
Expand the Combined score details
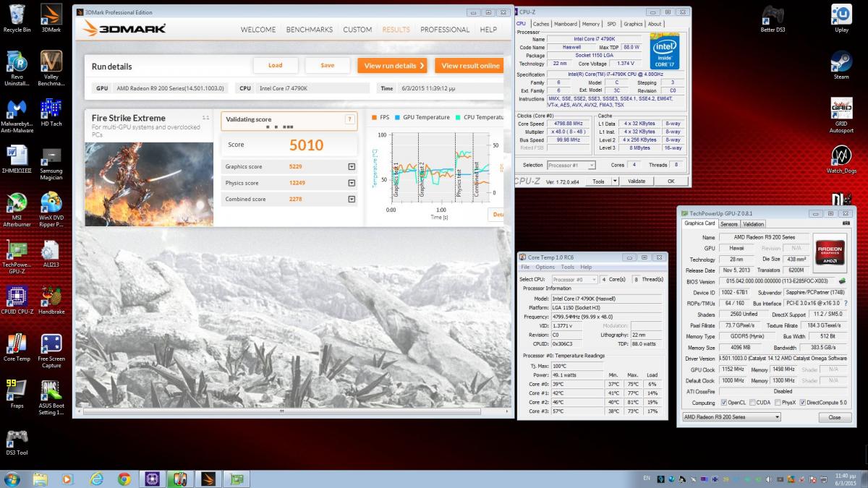tap(352, 199)
